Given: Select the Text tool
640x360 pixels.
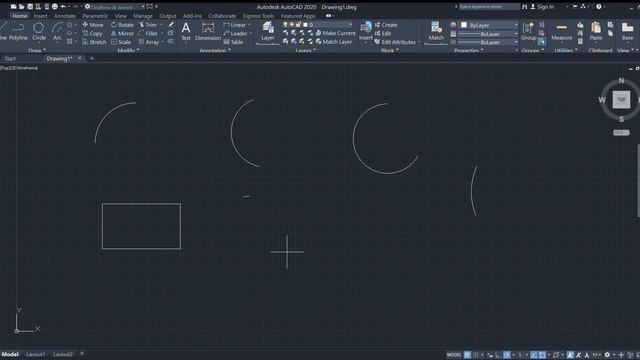Looking at the screenshot, I should 186,31.
